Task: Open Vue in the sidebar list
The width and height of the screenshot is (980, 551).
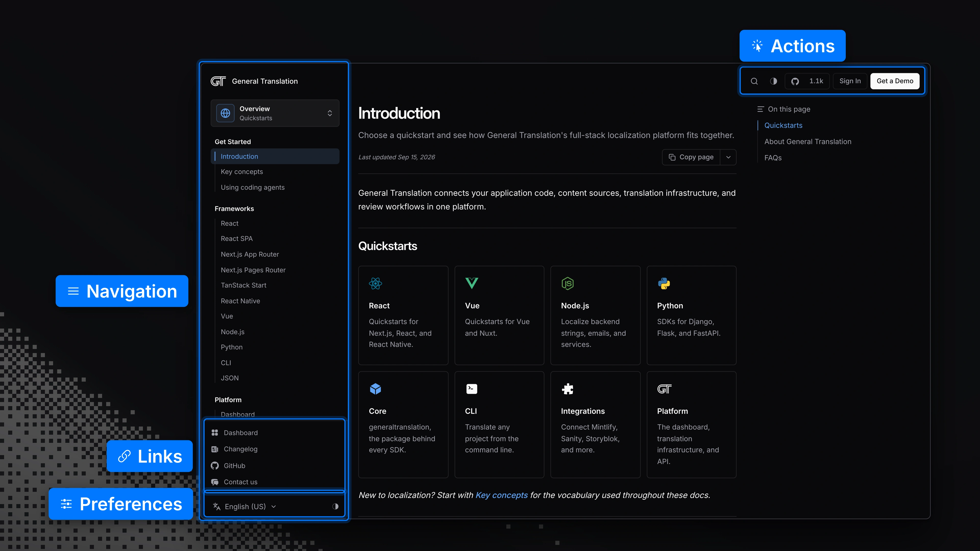Action: 227,316
